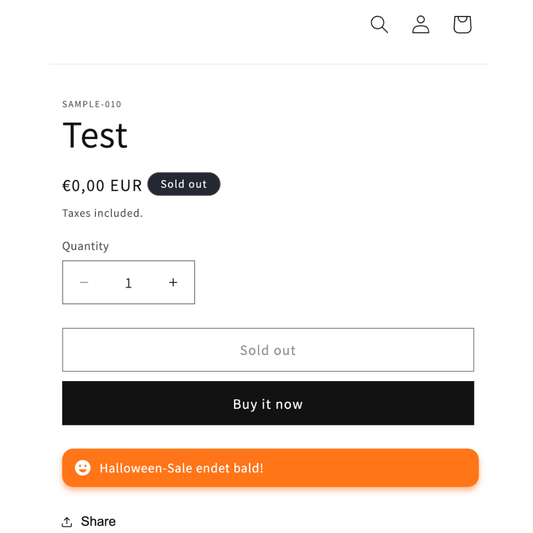
Task: Click the SAMPLE-010 vendor text
Action: 92,104
